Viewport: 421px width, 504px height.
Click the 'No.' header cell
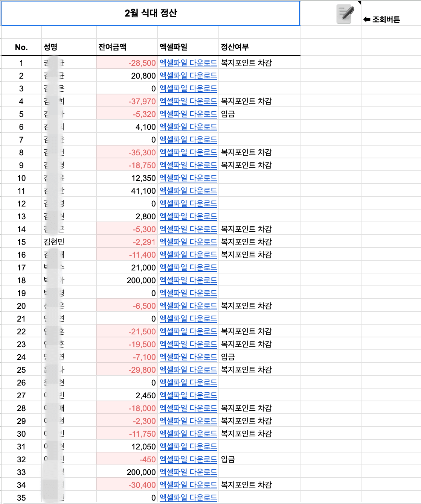(x=21, y=47)
